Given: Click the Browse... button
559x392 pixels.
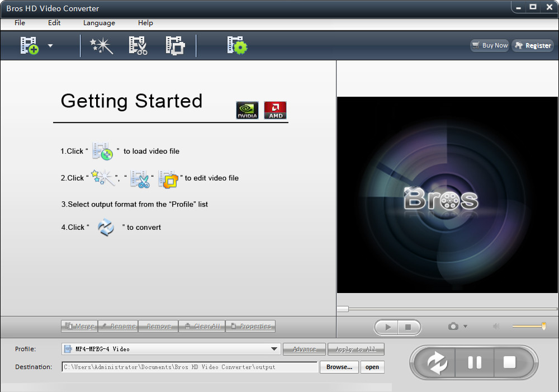Looking at the screenshot, I should (339, 367).
